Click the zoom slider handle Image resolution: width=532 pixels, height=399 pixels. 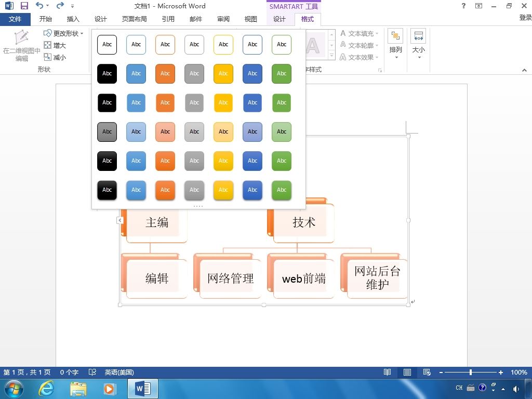471,372
